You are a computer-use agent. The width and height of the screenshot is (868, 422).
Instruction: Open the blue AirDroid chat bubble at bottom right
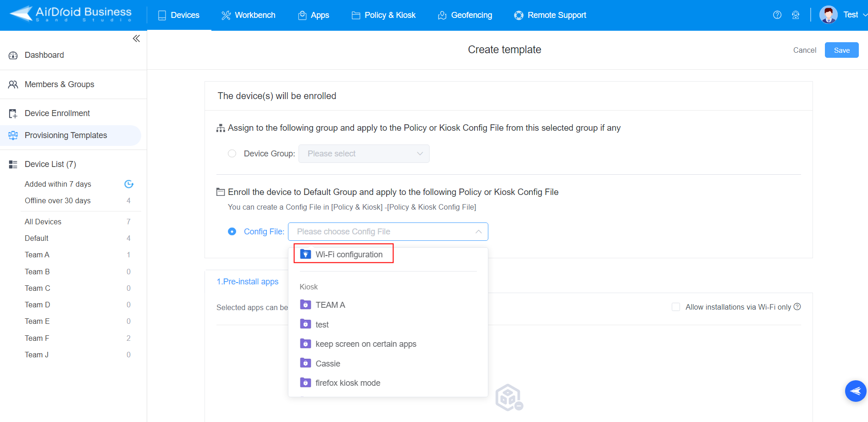tap(855, 391)
